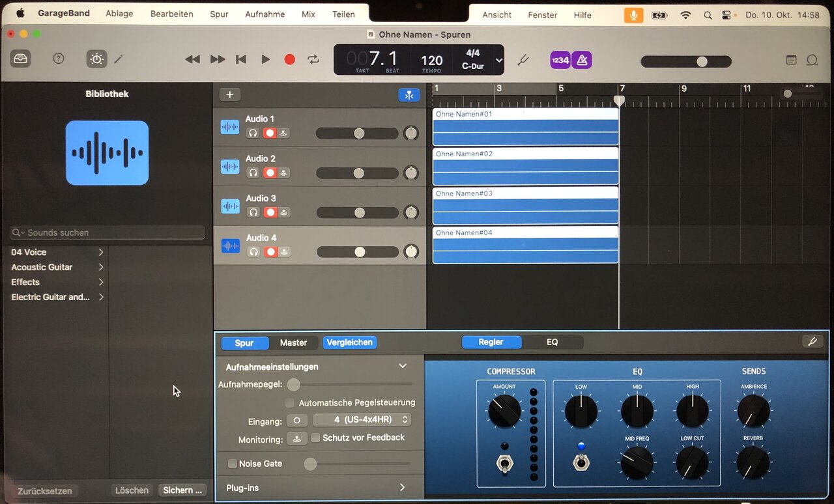
Task: Select the Audio 3 track waveform icon
Action: click(230, 206)
